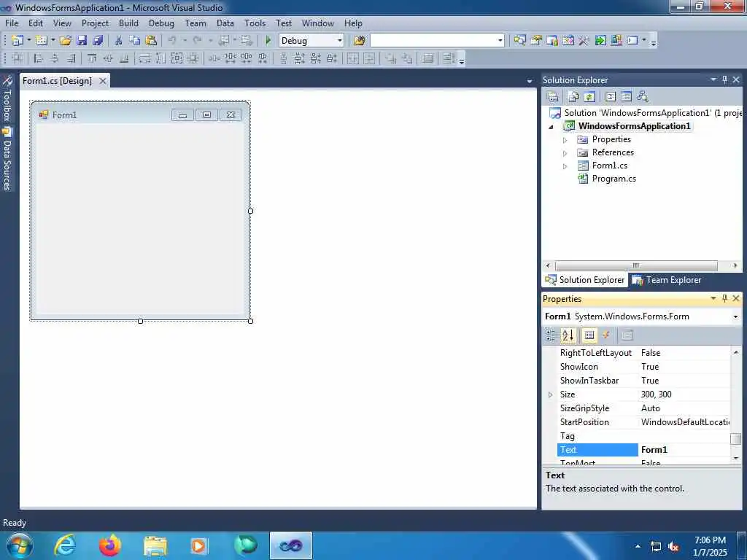Switch to the Team Explorer tab
The image size is (747, 560).
tap(667, 280)
